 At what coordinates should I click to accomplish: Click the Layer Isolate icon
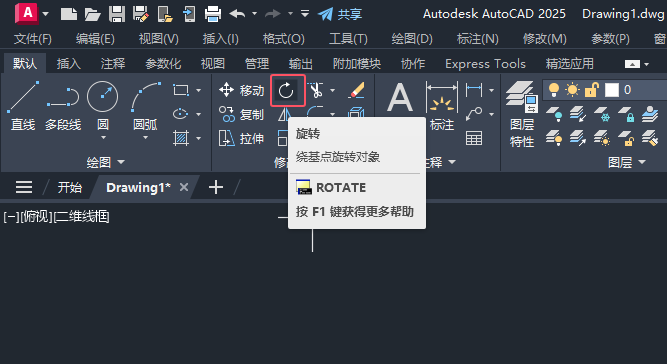click(578, 114)
